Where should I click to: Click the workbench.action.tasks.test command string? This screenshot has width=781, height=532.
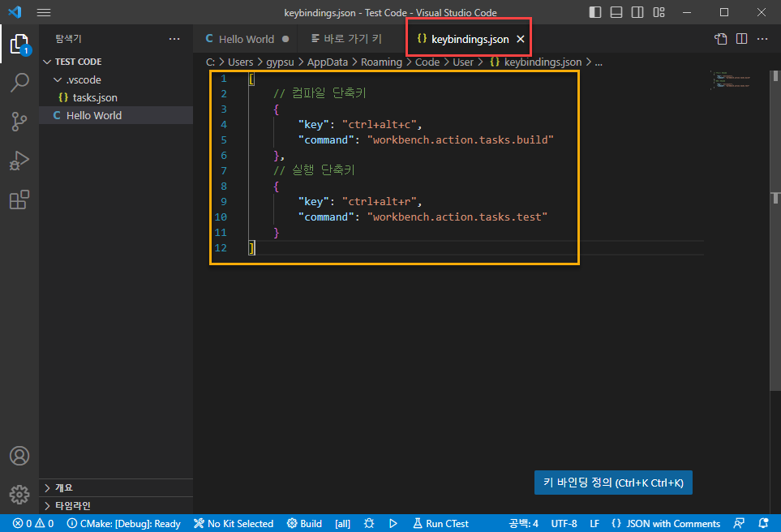(x=457, y=217)
